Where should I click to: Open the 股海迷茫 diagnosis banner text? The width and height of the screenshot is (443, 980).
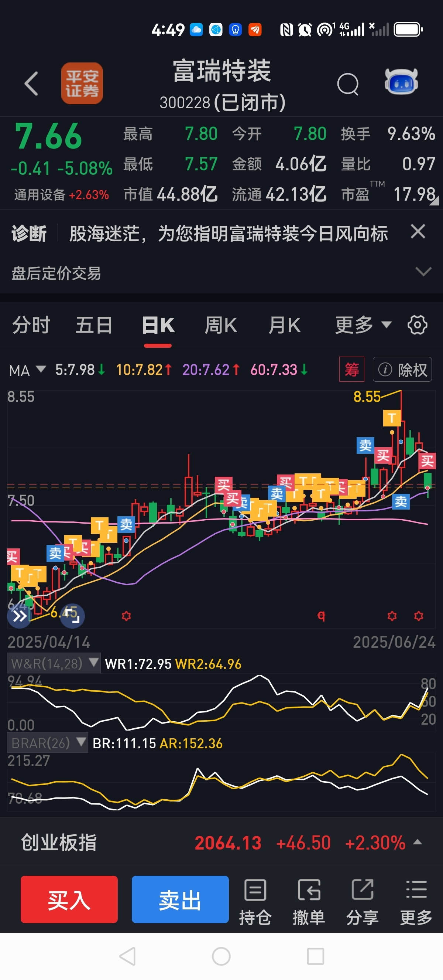point(229,233)
